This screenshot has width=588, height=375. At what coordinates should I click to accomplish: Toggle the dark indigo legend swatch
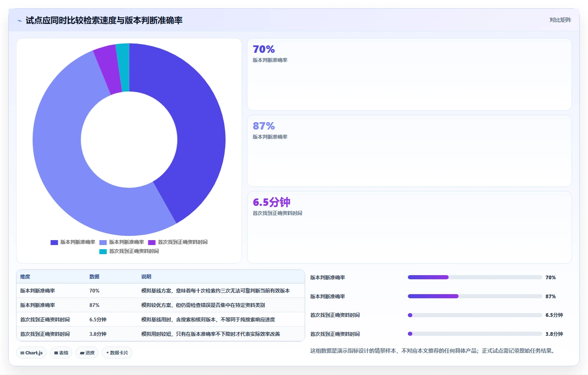click(x=54, y=243)
